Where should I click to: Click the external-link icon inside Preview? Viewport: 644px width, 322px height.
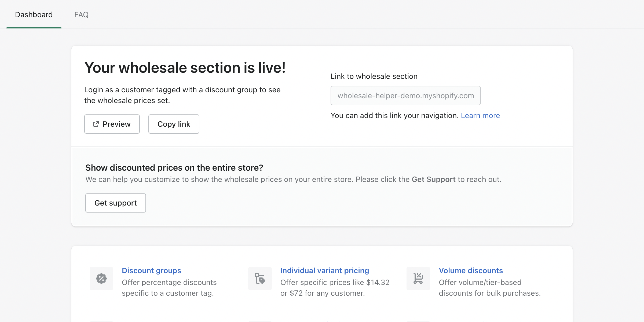pos(96,124)
